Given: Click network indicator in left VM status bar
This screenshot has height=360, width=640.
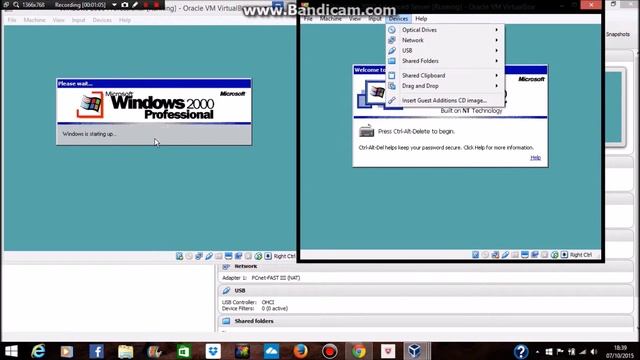Looking at the screenshot, I should [x=199, y=256].
